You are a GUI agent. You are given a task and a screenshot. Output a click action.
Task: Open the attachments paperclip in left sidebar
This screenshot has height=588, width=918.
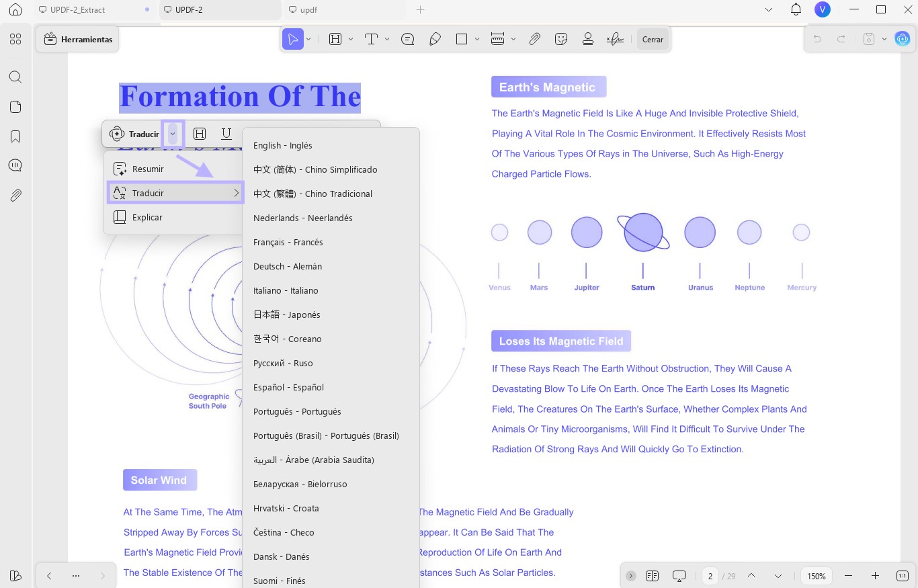point(15,196)
